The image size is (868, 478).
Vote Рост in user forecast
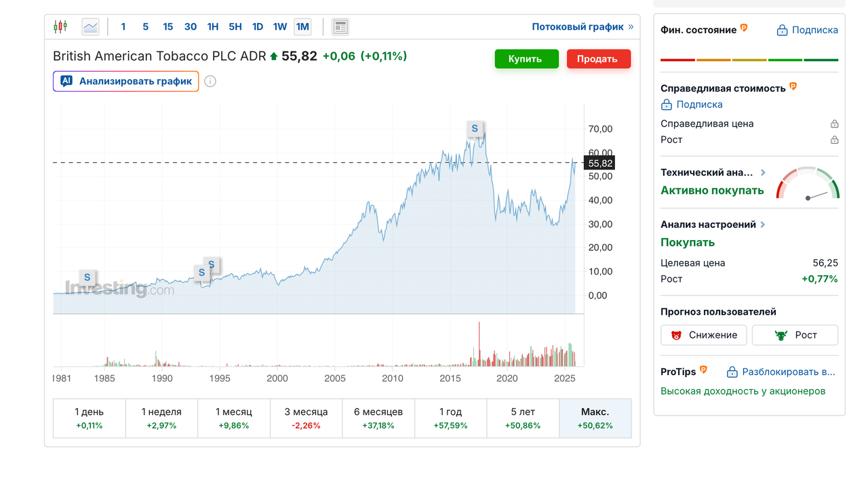coord(795,335)
